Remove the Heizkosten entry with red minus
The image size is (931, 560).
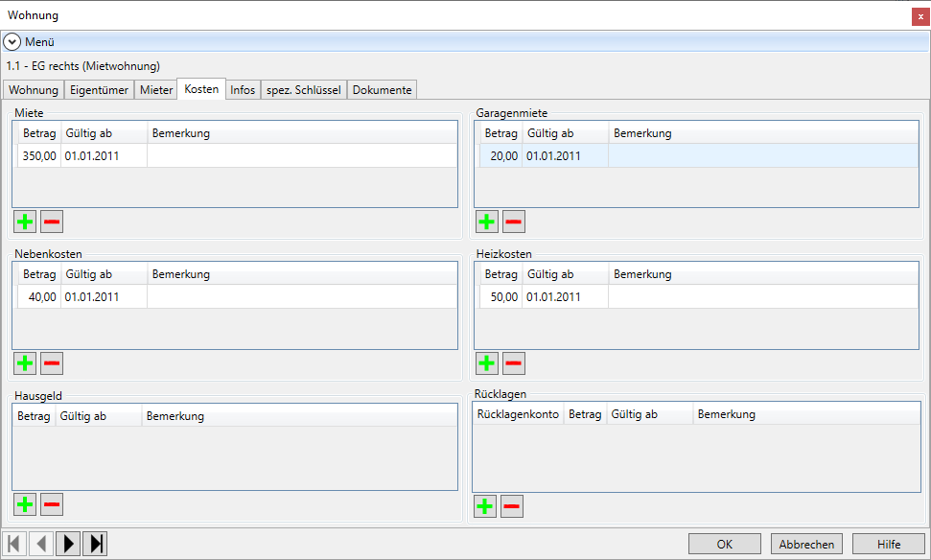tap(514, 363)
